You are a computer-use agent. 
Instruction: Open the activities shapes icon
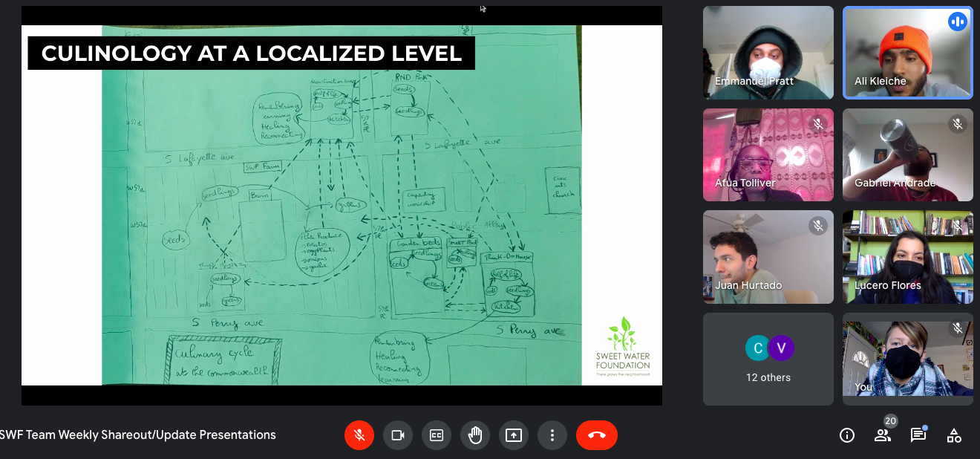(954, 435)
